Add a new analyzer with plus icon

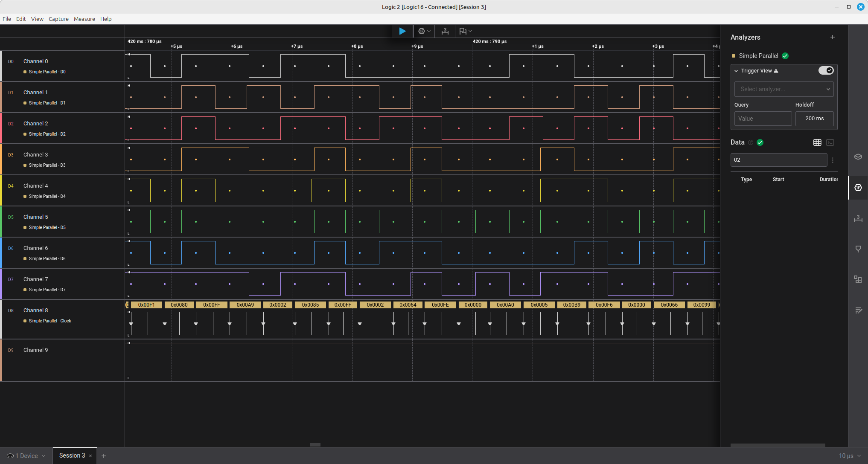pos(832,37)
